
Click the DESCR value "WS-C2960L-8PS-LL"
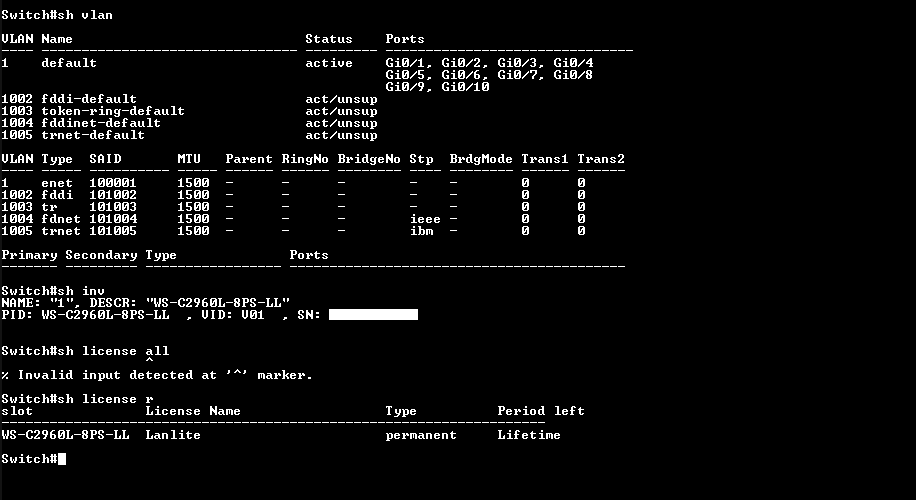(x=218, y=303)
